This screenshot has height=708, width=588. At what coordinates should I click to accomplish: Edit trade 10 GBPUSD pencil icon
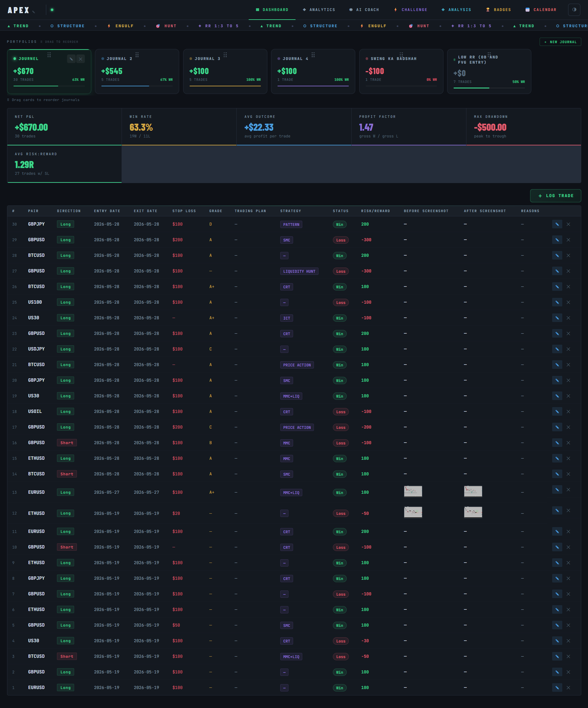pos(557,547)
